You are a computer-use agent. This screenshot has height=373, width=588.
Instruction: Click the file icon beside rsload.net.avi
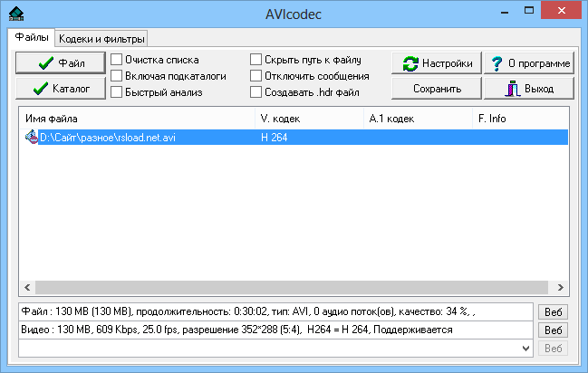(32, 138)
